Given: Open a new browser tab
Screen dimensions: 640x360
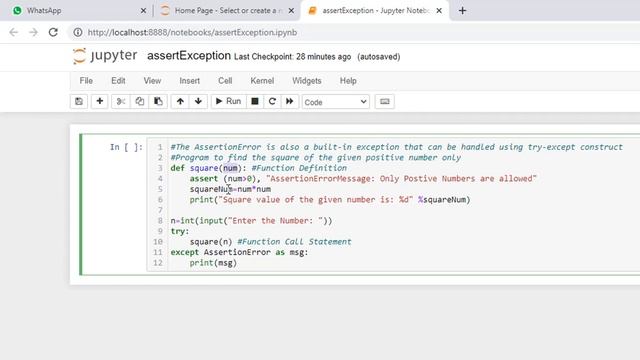Looking at the screenshot, I should click(462, 11).
